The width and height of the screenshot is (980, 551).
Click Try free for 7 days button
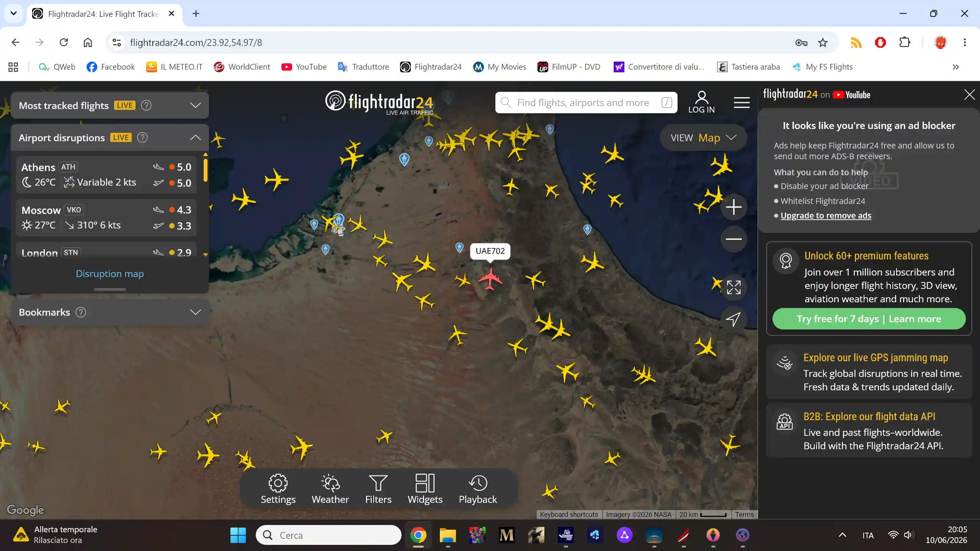click(869, 319)
